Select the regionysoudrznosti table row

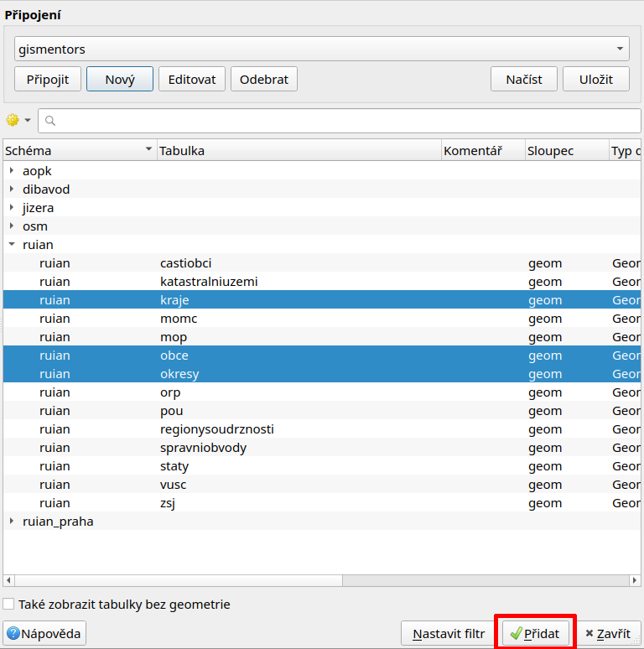322,428
